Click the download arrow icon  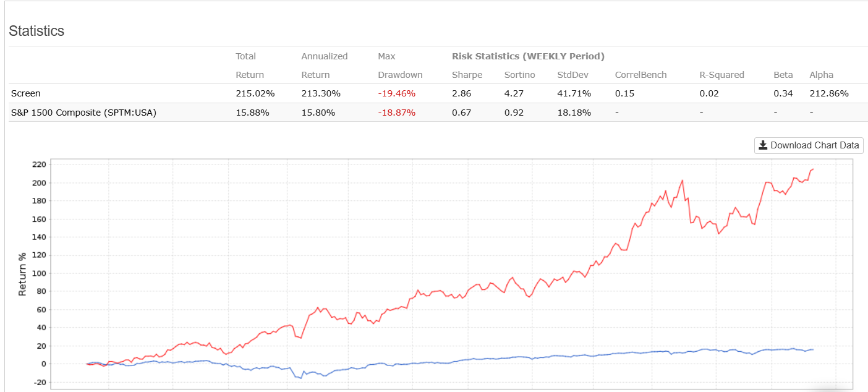pyautogui.click(x=764, y=145)
